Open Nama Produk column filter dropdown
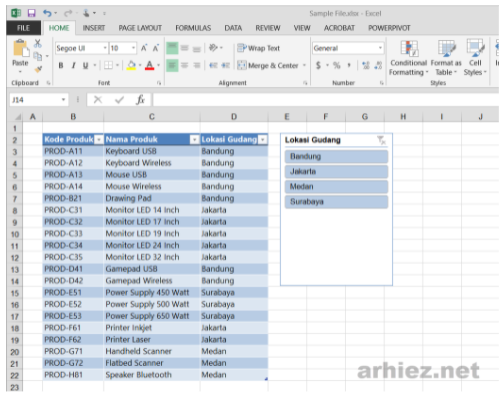503x397 pixels. 194,140
